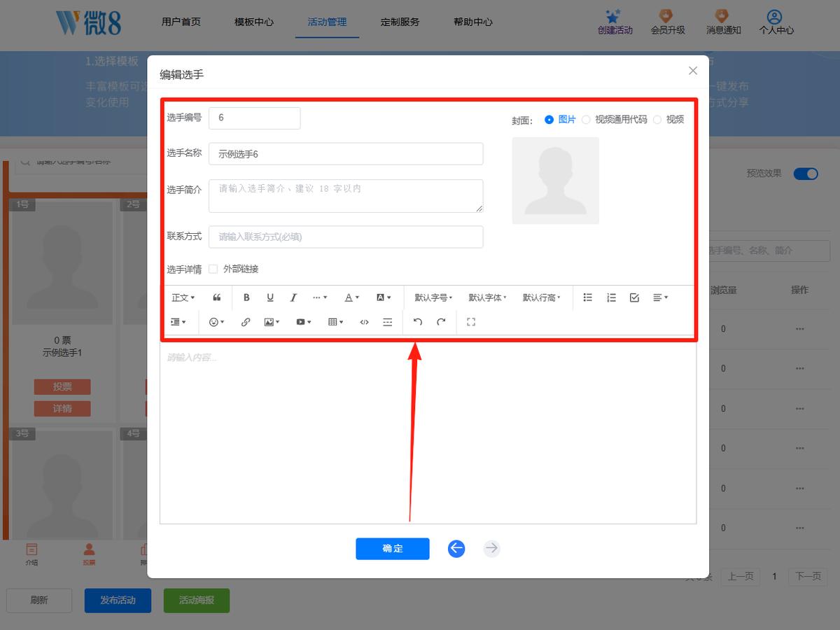
Task: Open 消息通知 notifications
Action: coord(723,22)
